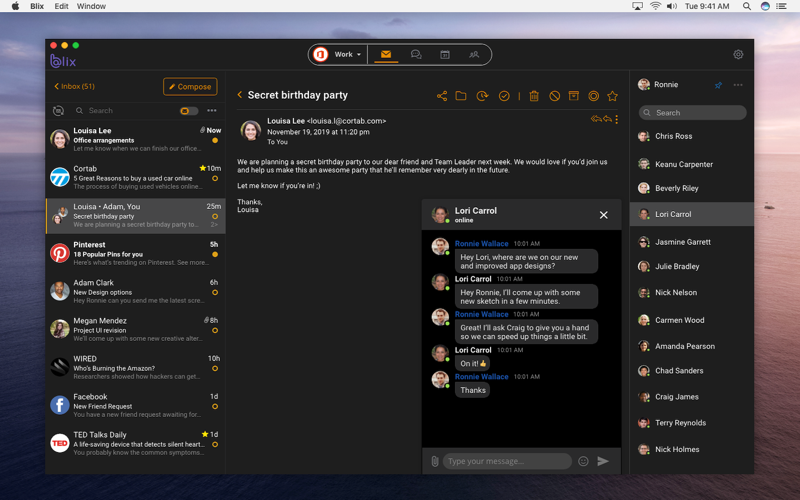Click the Type your message field
The height and width of the screenshot is (500, 800).
point(507,461)
